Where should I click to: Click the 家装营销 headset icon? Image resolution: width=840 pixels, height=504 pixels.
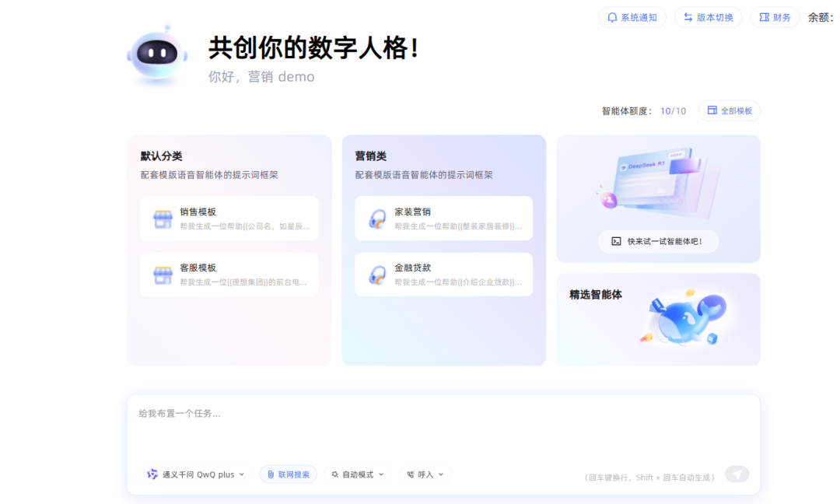tap(377, 219)
